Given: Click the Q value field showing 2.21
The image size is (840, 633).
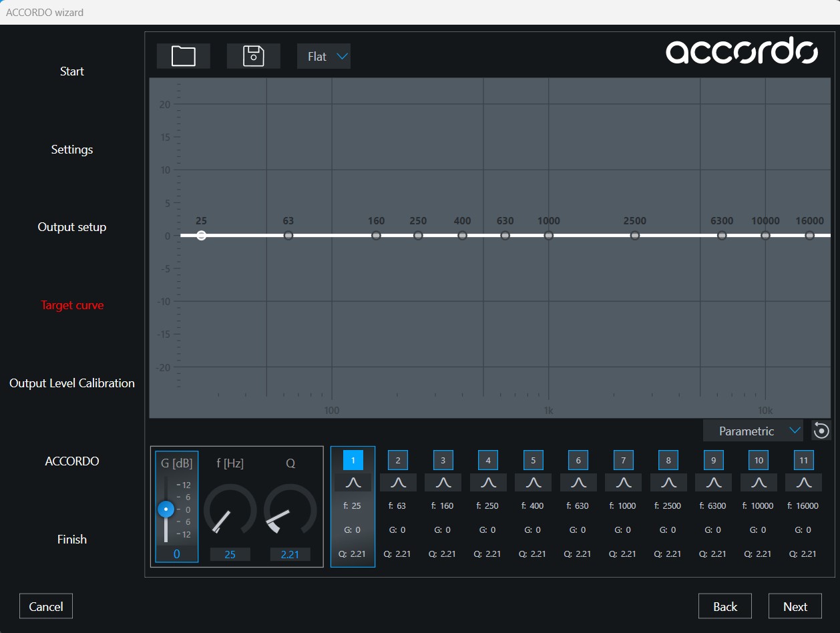Looking at the screenshot, I should pyautogui.click(x=290, y=554).
